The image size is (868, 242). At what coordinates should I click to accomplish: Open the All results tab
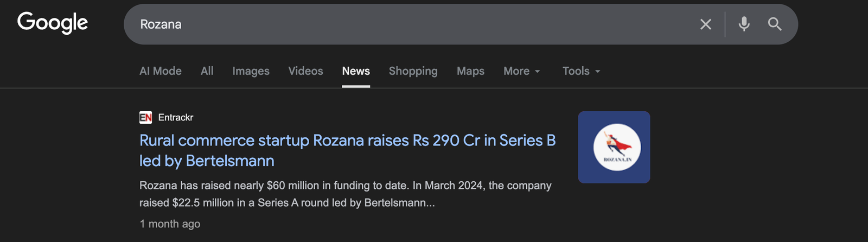[207, 71]
